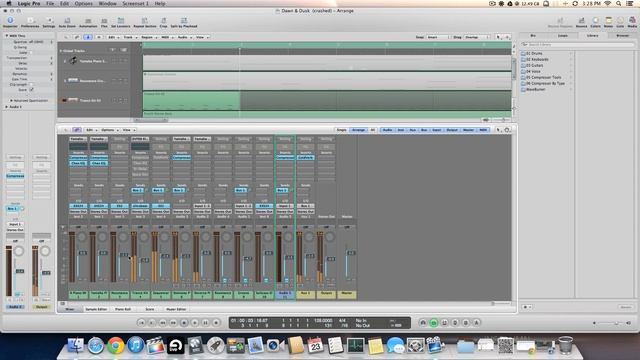Click the Master channel volume fader
640x360 pixels.
[x=350, y=253]
